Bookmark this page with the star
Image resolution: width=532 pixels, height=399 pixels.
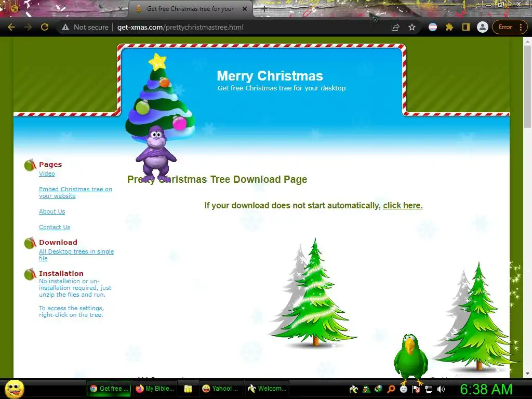pos(412,27)
